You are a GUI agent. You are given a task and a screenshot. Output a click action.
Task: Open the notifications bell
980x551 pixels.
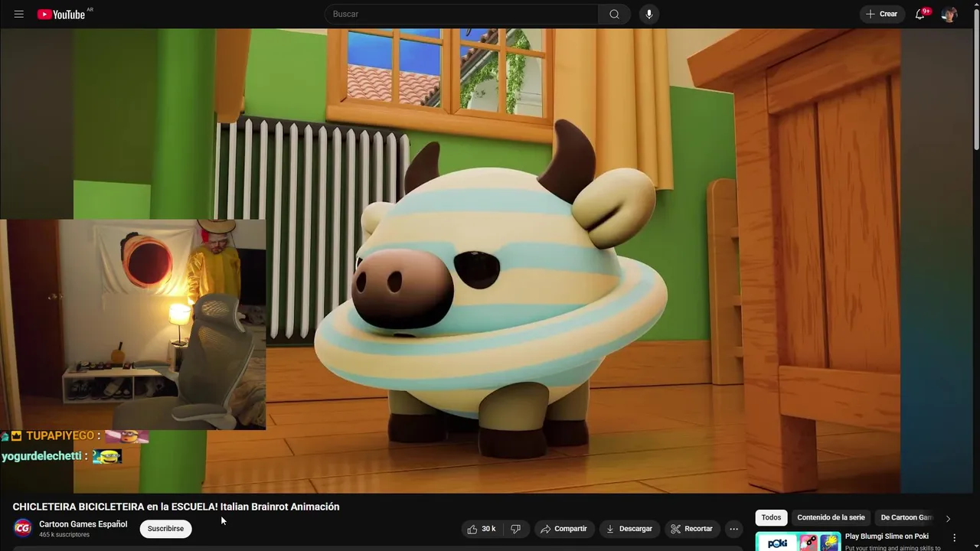pyautogui.click(x=921, y=14)
